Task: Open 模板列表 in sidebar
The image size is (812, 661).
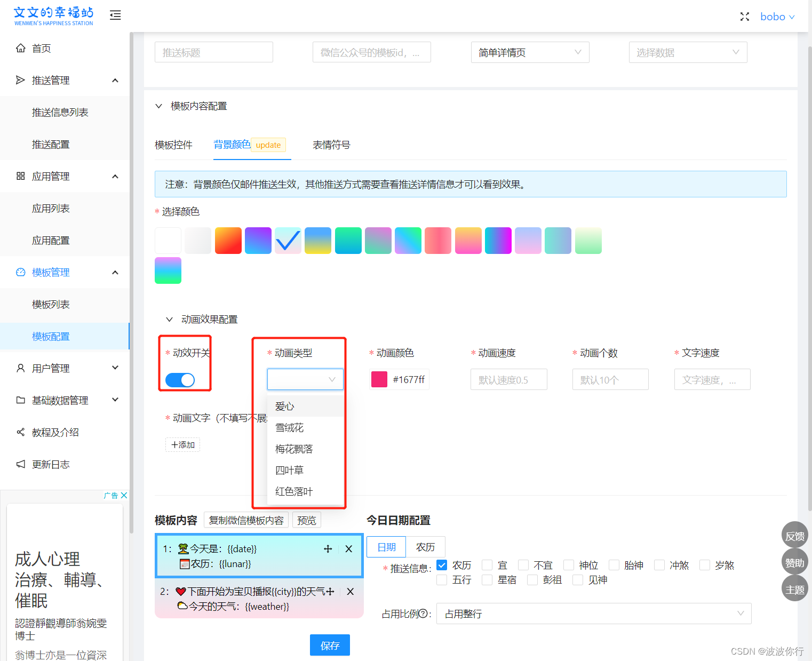Action: [51, 304]
